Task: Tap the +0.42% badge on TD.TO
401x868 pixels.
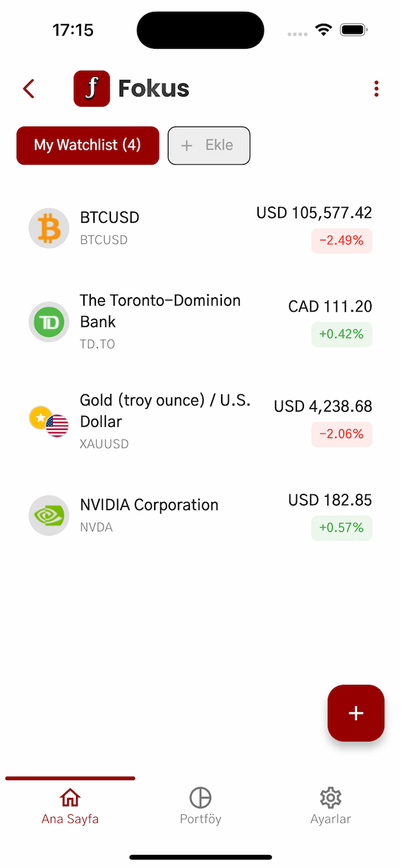Action: click(x=341, y=334)
